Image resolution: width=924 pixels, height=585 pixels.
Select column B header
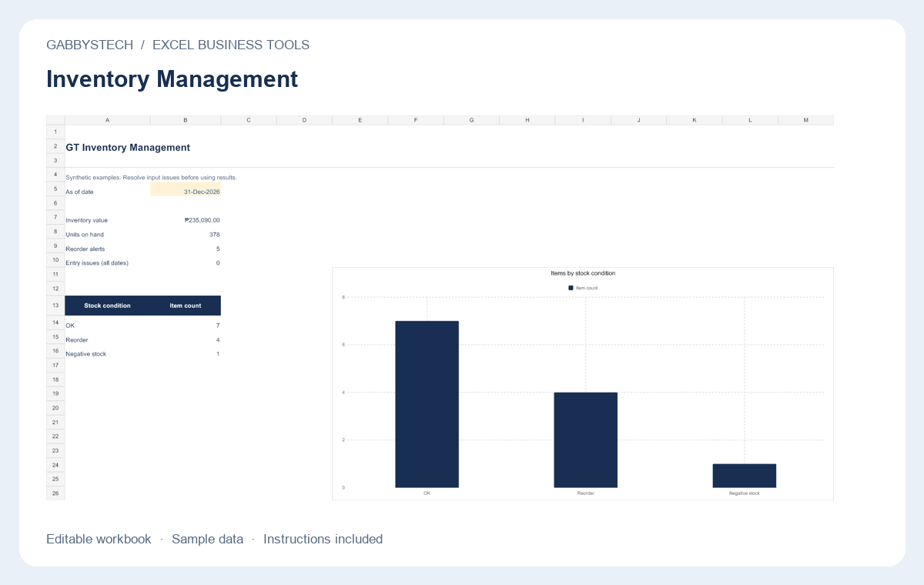(186, 120)
